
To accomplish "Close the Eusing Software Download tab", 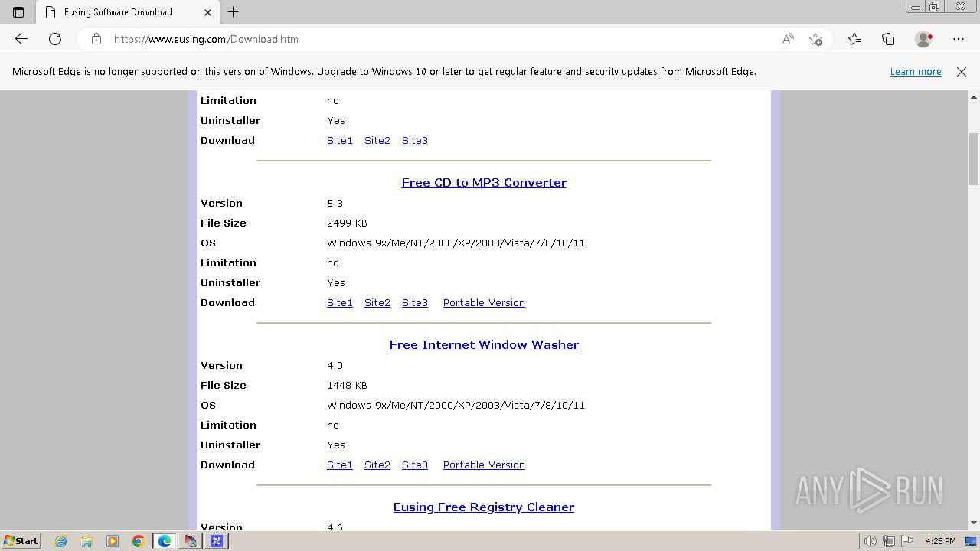I will [208, 12].
